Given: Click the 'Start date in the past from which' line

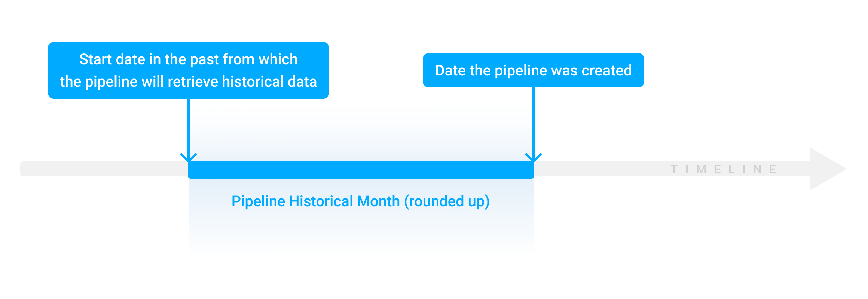Looking at the screenshot, I should 189,59.
